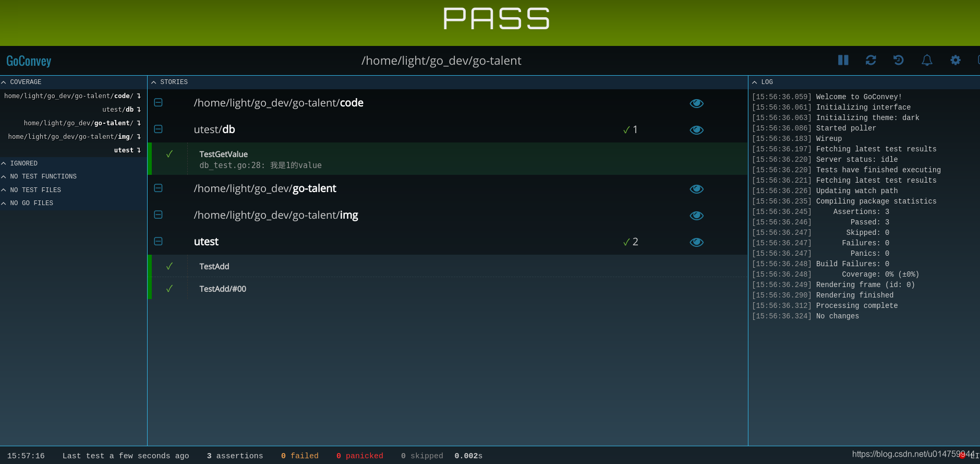Click '0 panicked' in status bar
The width and height of the screenshot is (980, 464).
point(359,456)
